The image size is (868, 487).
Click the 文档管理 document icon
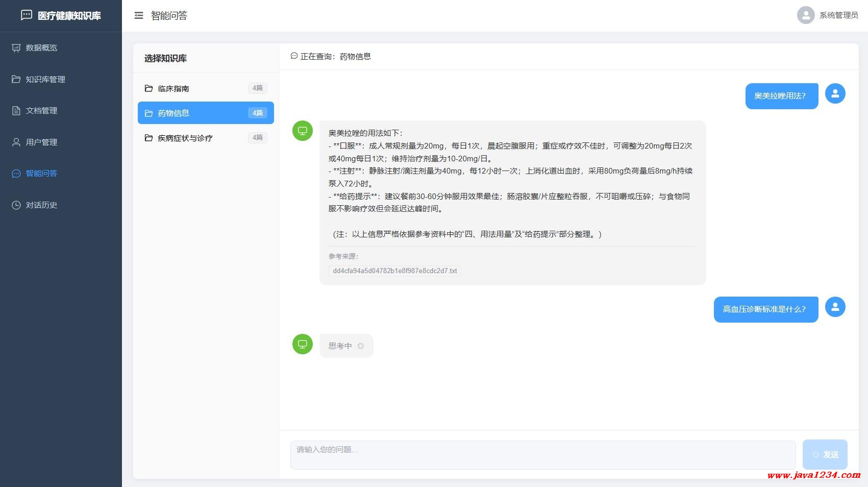16,111
